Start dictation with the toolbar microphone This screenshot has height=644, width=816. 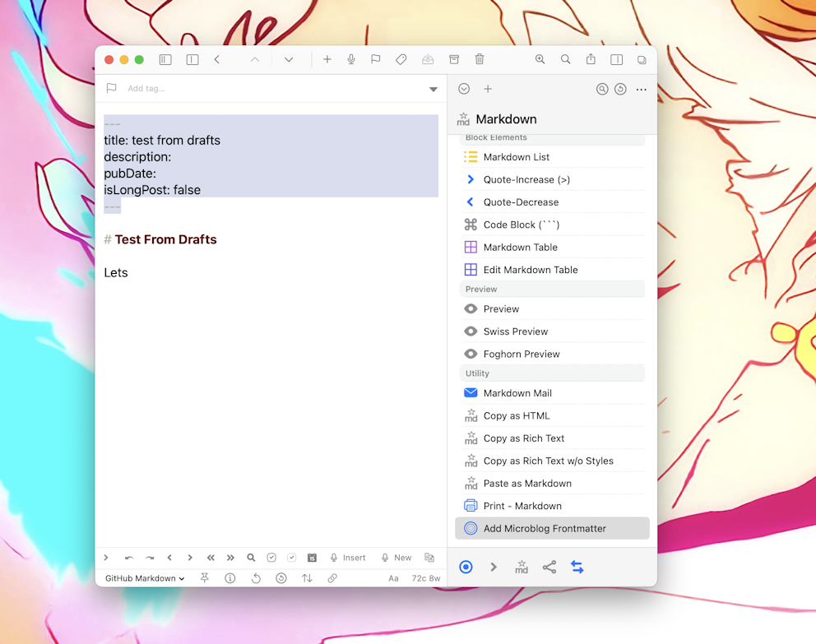point(351,60)
